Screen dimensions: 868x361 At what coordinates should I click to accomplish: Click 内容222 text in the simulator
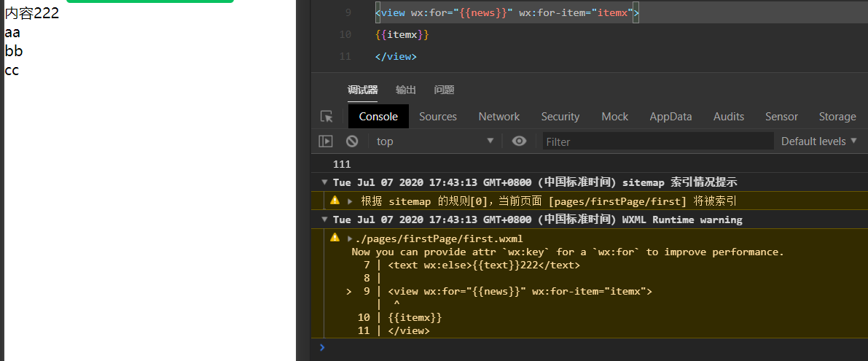pos(31,13)
